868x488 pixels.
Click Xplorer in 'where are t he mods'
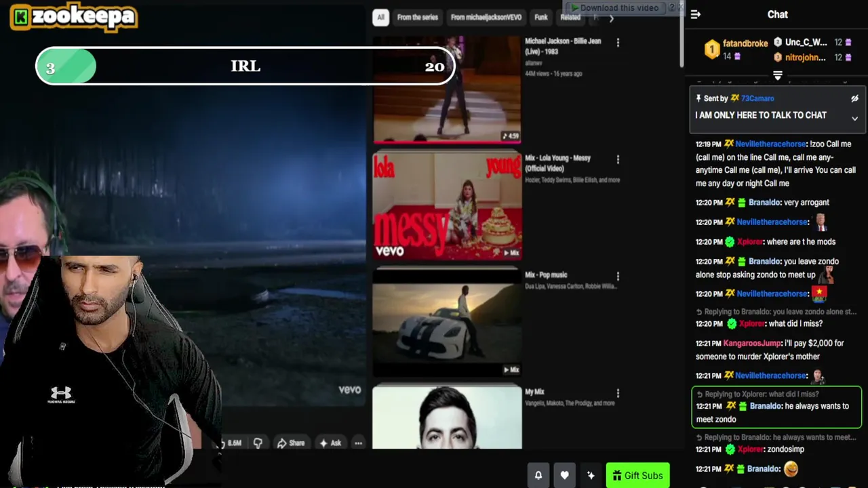(x=750, y=242)
